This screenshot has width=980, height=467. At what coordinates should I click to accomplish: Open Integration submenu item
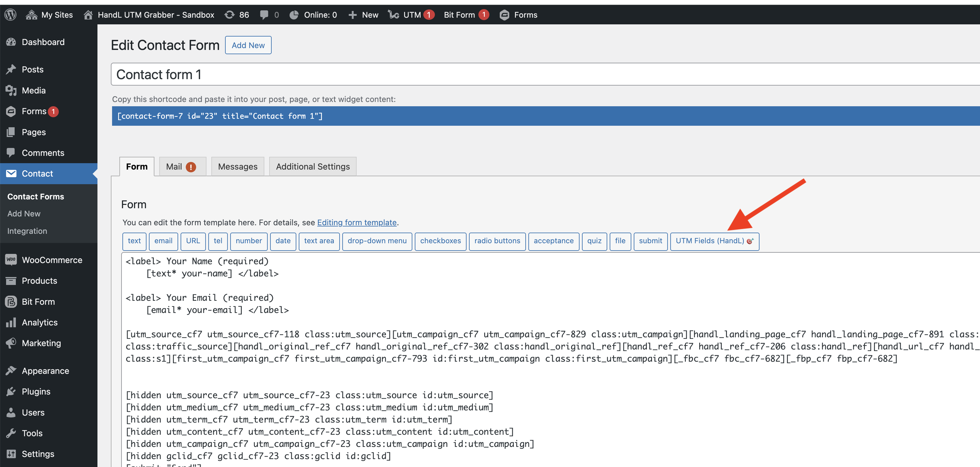[27, 231]
